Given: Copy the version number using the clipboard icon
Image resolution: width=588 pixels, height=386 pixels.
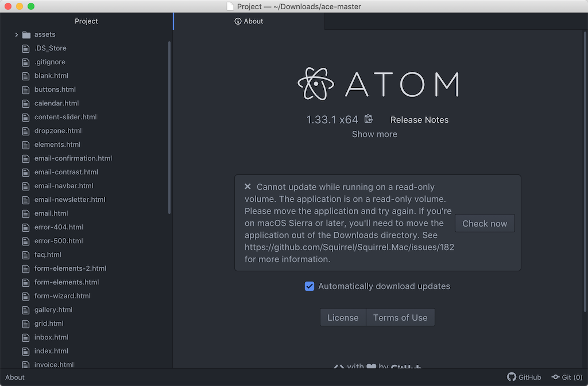Looking at the screenshot, I should coord(368,119).
